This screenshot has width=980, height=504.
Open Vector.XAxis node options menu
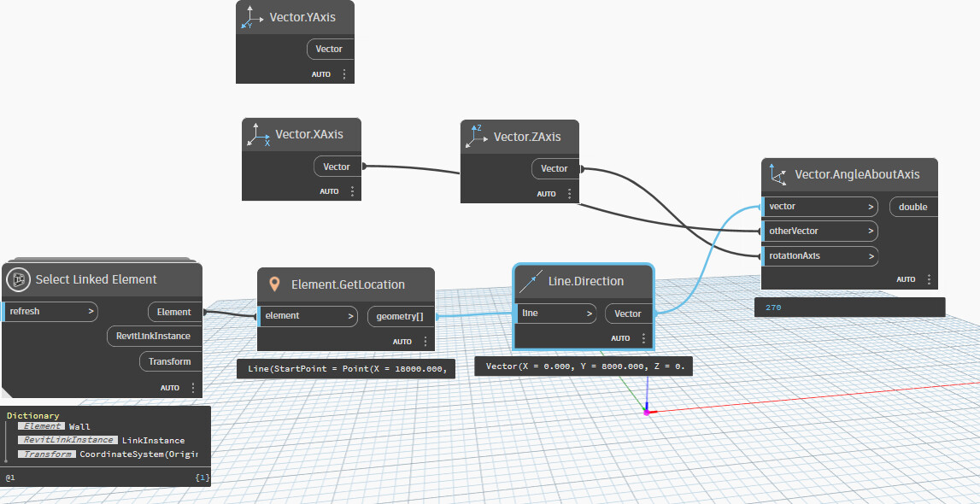353,191
